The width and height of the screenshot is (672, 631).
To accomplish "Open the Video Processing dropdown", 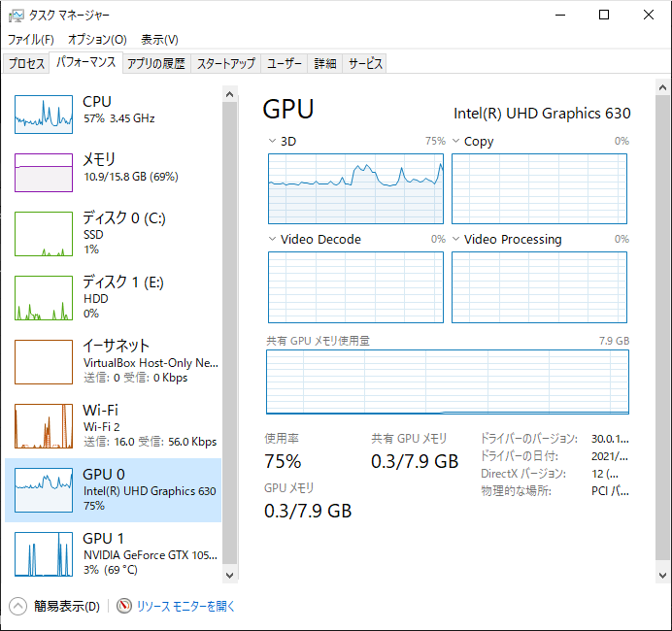I will point(455,240).
